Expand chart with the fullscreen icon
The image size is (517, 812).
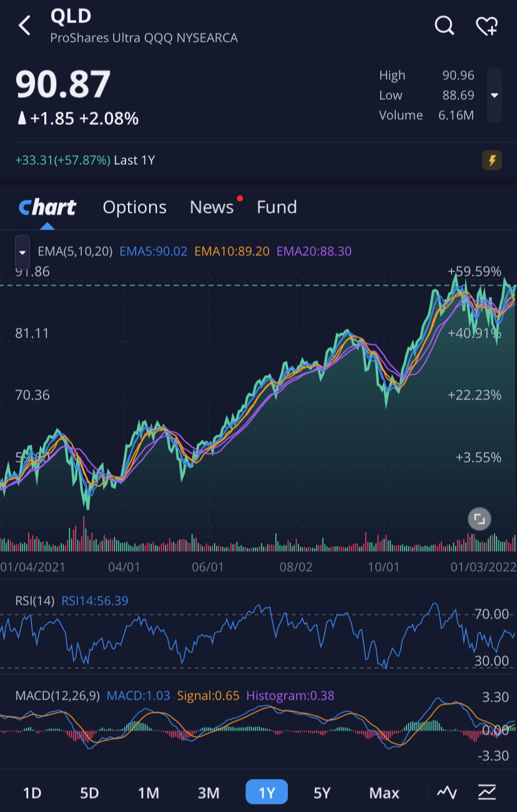[x=480, y=519]
